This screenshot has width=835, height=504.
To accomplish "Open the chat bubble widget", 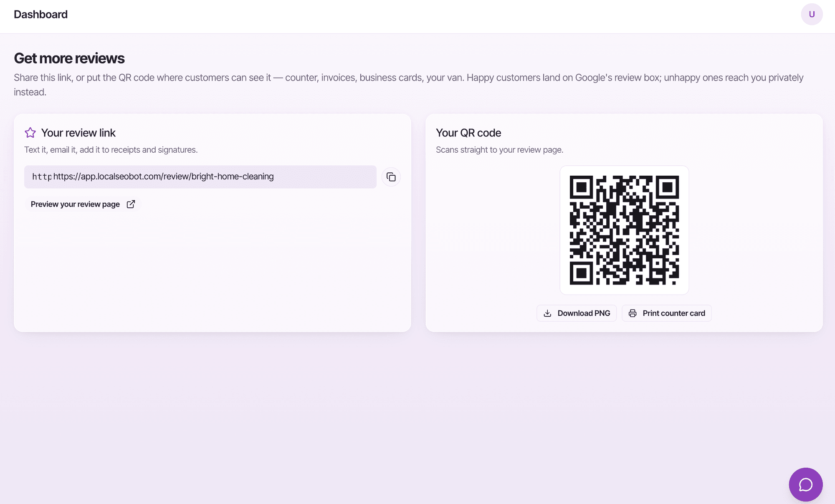I will tap(805, 484).
